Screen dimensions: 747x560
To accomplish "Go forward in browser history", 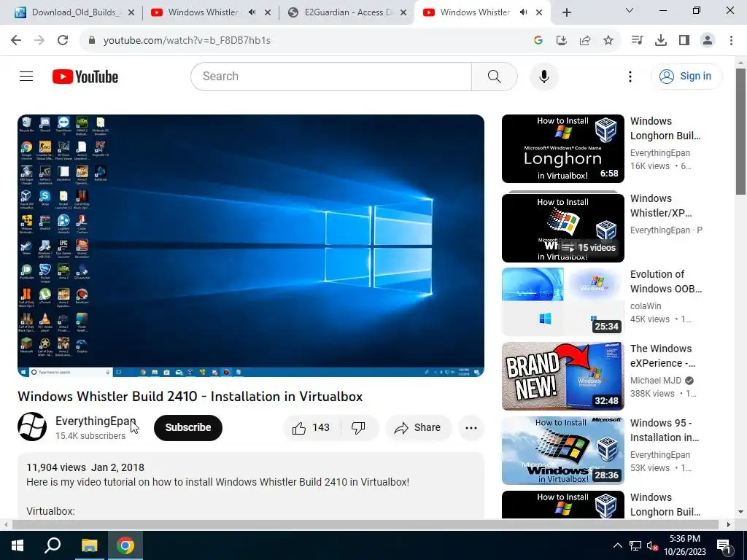I will tap(39, 40).
